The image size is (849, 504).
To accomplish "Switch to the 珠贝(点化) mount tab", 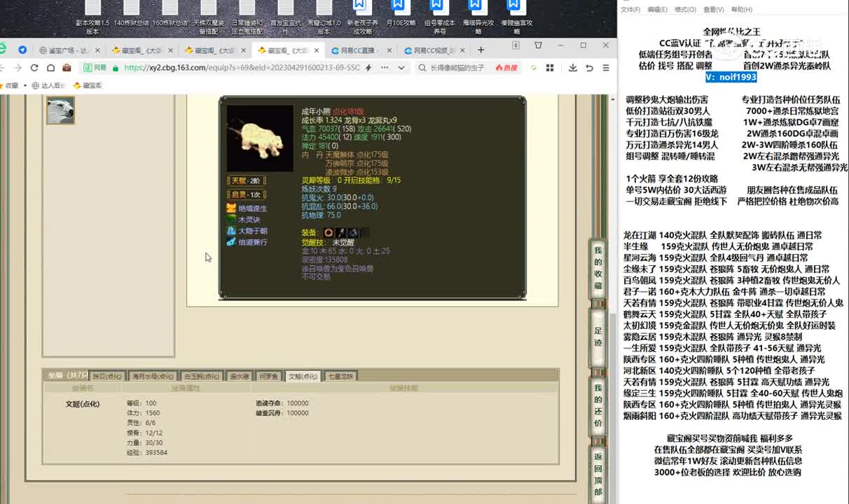I will click(108, 376).
